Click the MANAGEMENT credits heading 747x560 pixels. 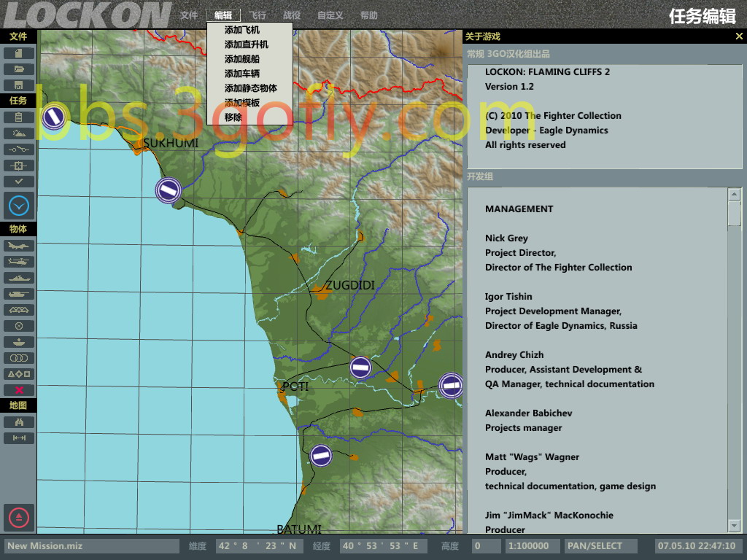[519, 209]
